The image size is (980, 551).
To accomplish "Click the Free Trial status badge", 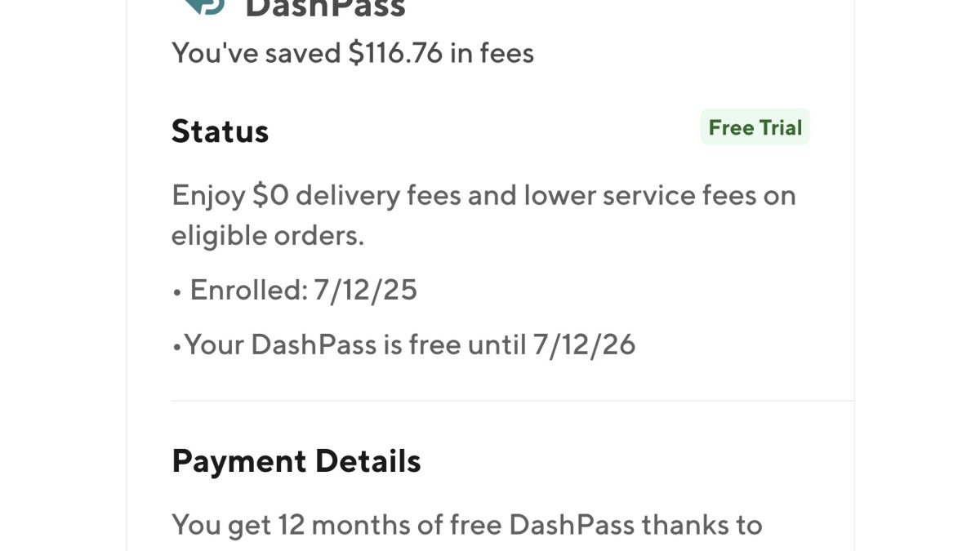I will coord(755,127).
